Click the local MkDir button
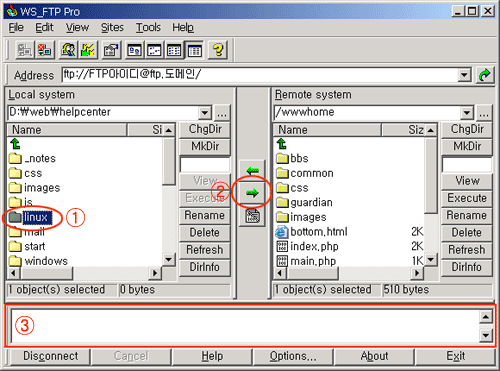Image resolution: width=500 pixels, height=371 pixels. pyautogui.click(x=205, y=146)
